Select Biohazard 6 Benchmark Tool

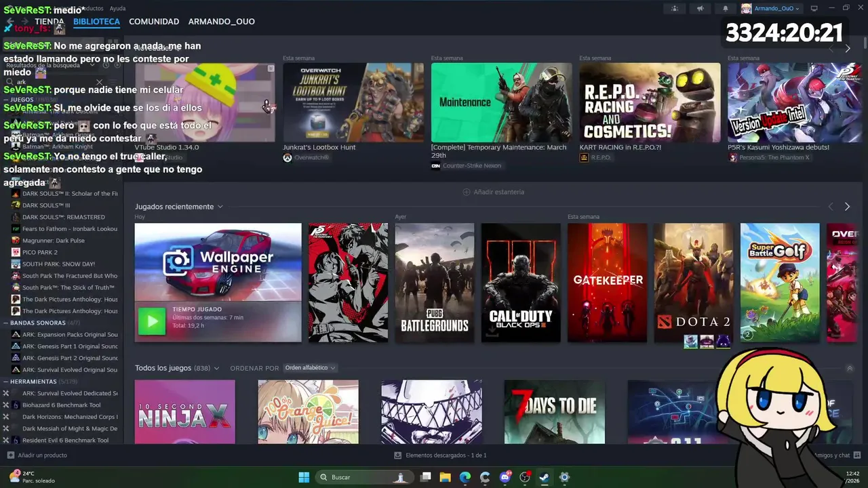pos(61,405)
